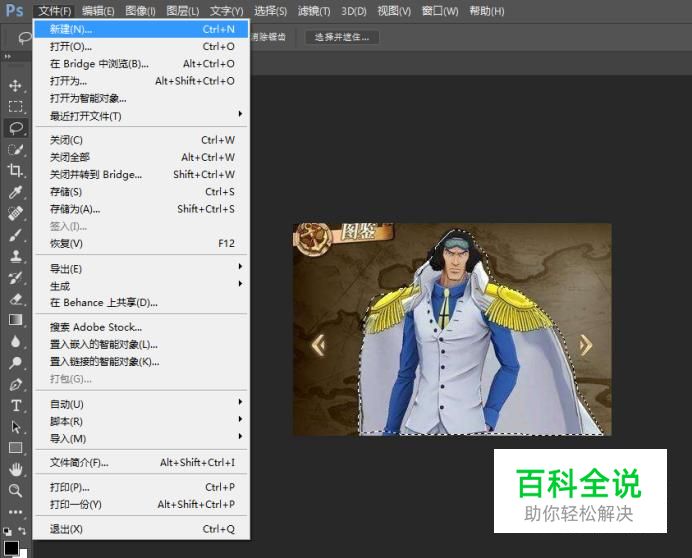692x558 pixels.
Task: Choose 退出(X) menu entry
Action: pos(141,529)
